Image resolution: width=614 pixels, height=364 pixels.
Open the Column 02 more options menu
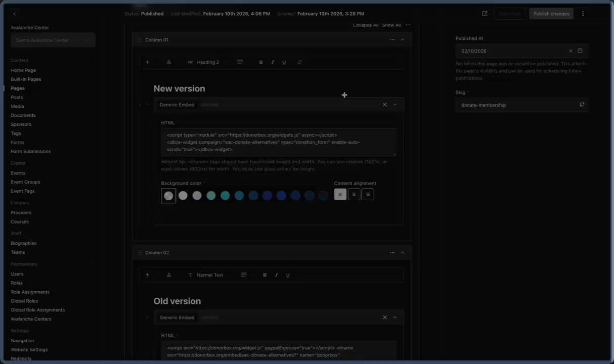[392, 252]
